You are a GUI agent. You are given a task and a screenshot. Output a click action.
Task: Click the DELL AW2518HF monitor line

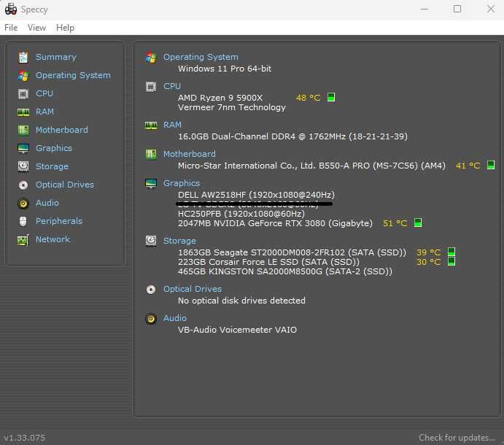tap(256, 195)
